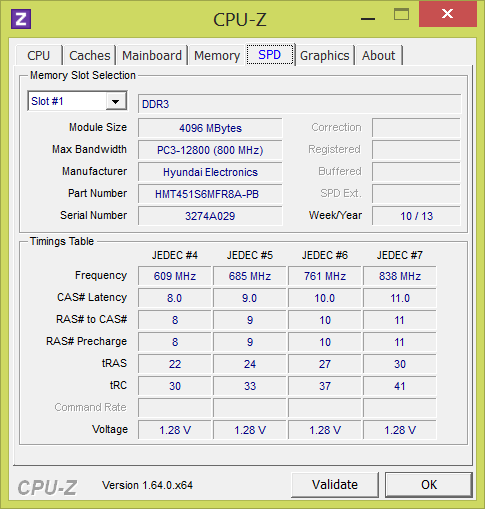
Task: Click the JEDEC #7 frequency 838 MHz cell
Action: [x=400, y=276]
